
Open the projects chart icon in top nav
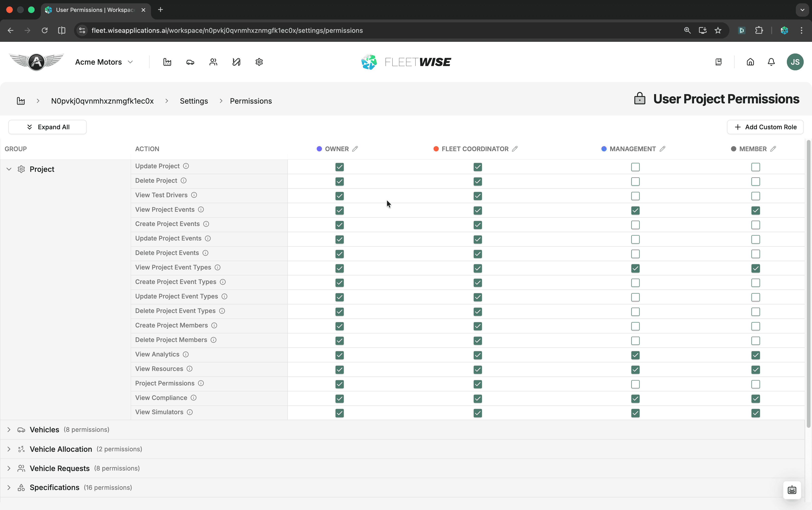point(167,62)
